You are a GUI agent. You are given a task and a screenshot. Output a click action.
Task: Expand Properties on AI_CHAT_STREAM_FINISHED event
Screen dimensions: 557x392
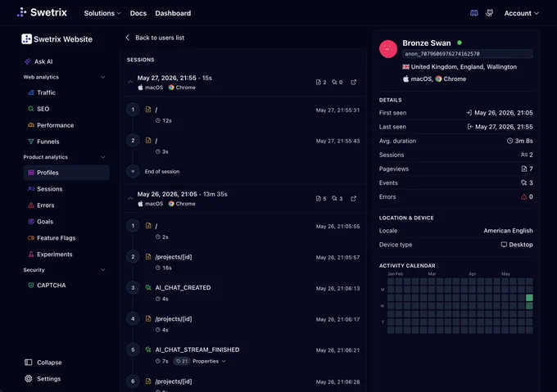[x=209, y=361]
